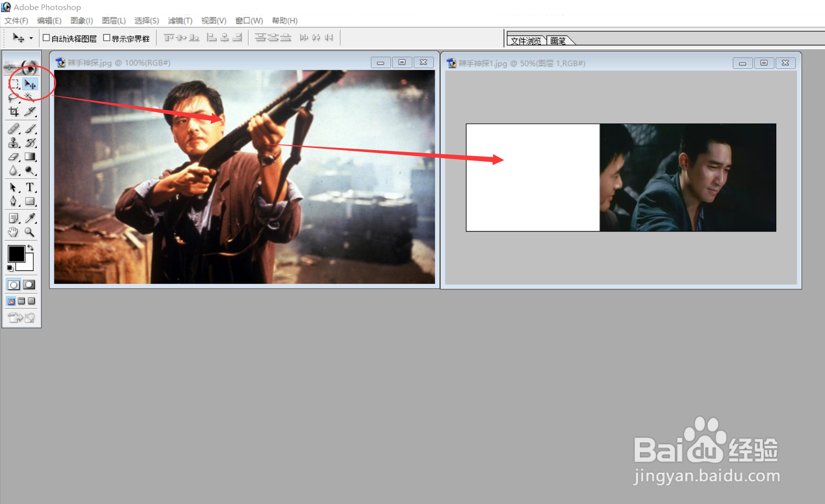Select the Rectangular Marquee tool
This screenshot has width=825, height=504.
pyautogui.click(x=14, y=84)
